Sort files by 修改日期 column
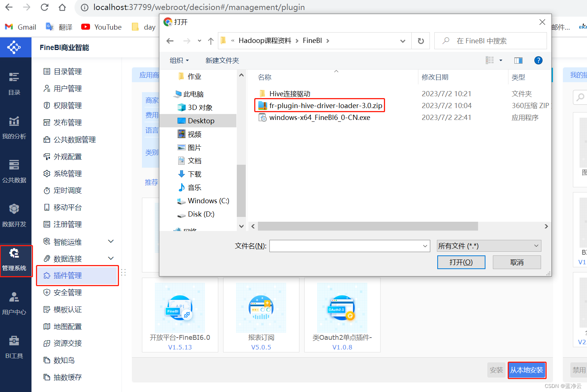The image size is (587, 392). [435, 77]
